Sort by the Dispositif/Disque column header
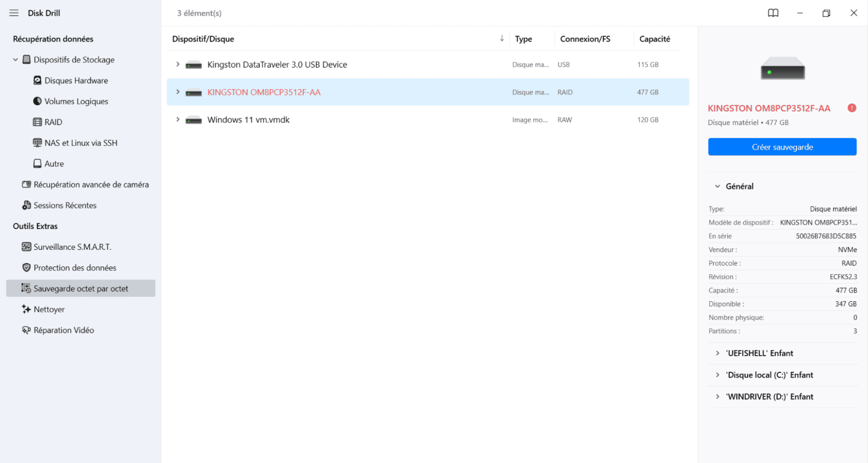The width and height of the screenshot is (868, 463). click(203, 39)
